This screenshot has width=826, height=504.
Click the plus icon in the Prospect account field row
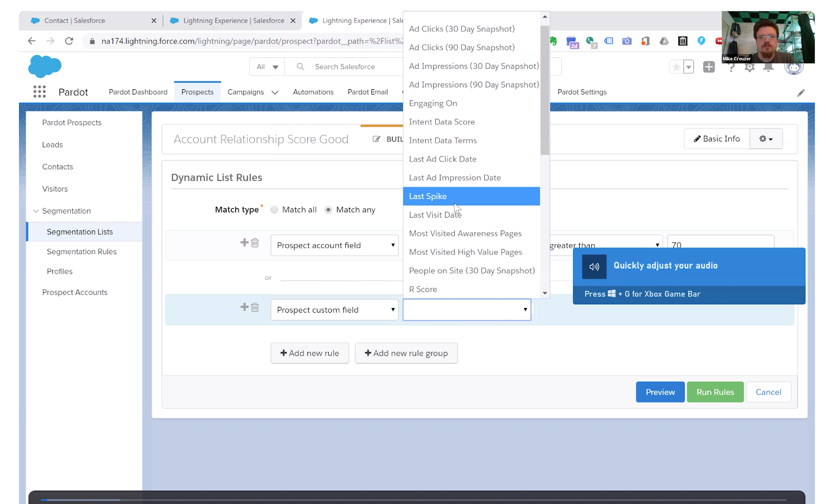(245, 242)
